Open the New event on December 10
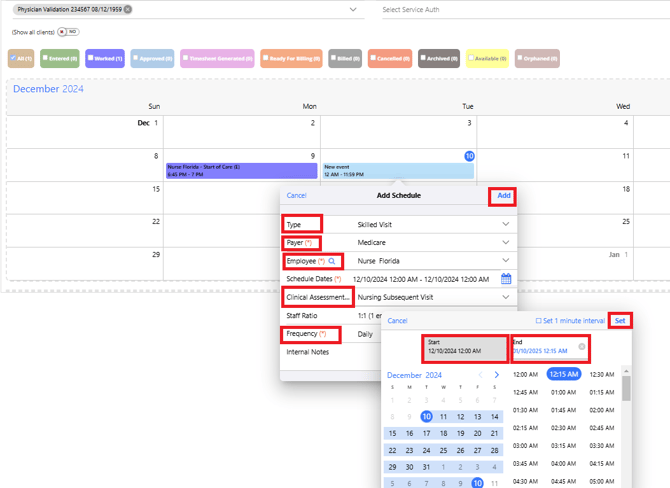Viewport: 670px width, 488px height. click(x=398, y=171)
